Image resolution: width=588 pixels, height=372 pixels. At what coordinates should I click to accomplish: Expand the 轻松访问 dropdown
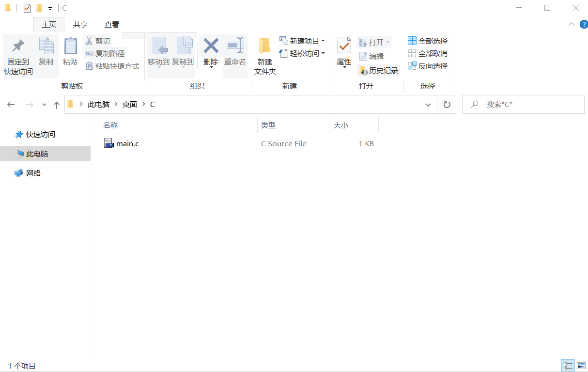(x=323, y=53)
